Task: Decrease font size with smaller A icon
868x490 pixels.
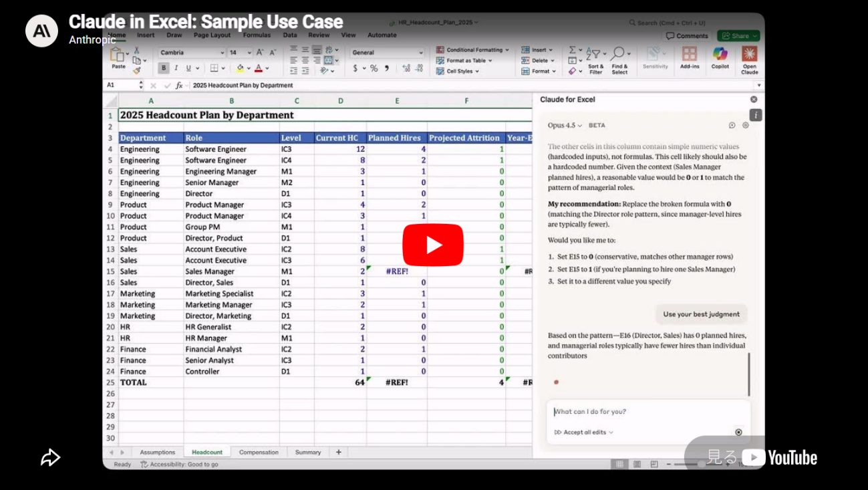Action: (x=273, y=52)
